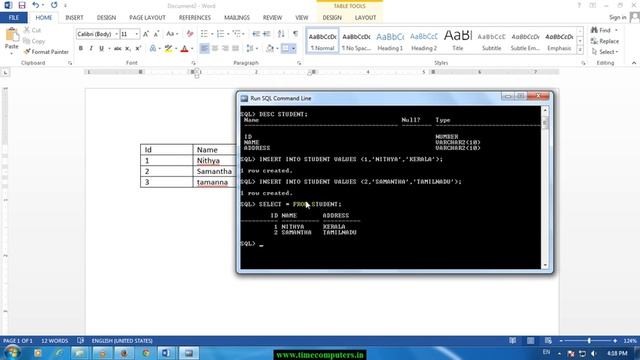Open the Line and Paragraph Spacing dropdown
Screen dimensions: 640x360
[x=252, y=49]
